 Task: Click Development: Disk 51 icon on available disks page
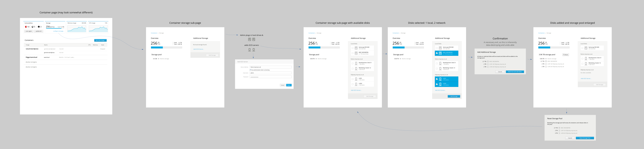coord(356,64)
